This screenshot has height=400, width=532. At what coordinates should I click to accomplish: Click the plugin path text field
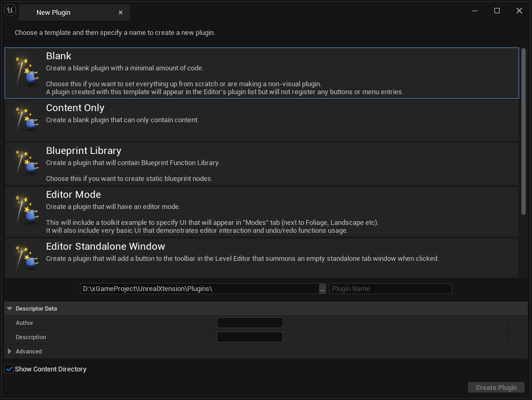(x=199, y=289)
